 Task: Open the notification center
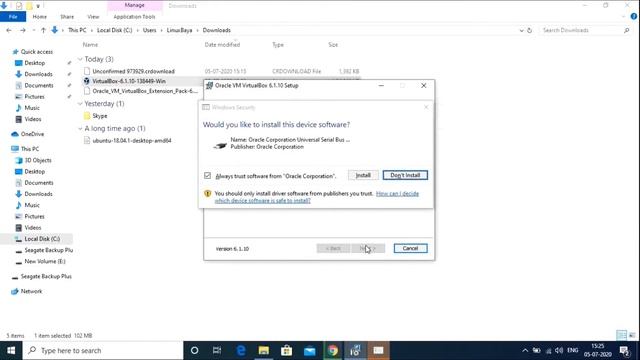[x=624, y=351]
